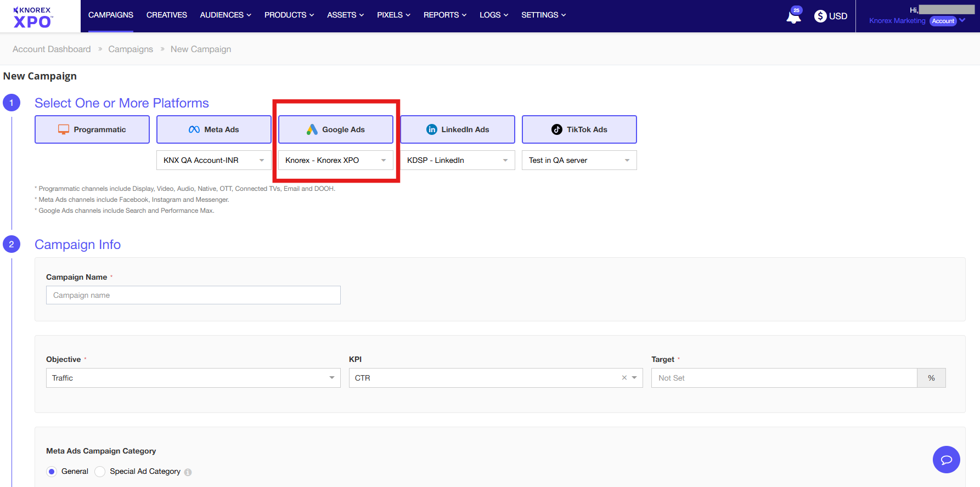Open the Knorex - Knorex XPO account dropdown
Image resolution: width=980 pixels, height=487 pixels.
[x=336, y=160]
